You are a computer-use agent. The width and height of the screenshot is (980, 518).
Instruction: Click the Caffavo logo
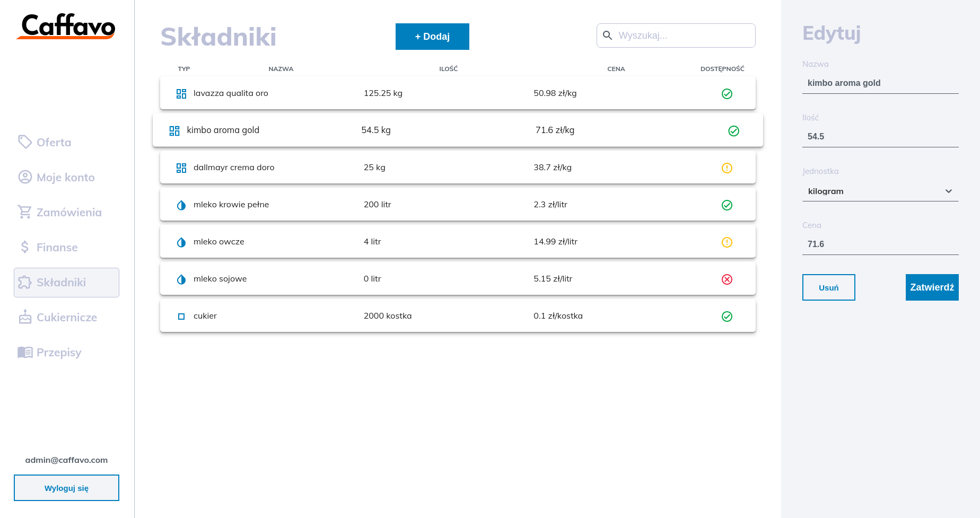click(66, 27)
